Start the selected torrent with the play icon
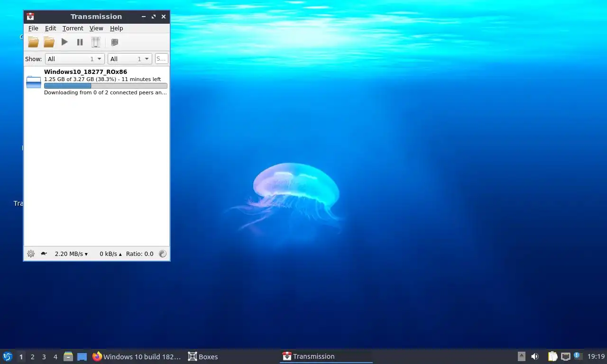 (x=64, y=42)
